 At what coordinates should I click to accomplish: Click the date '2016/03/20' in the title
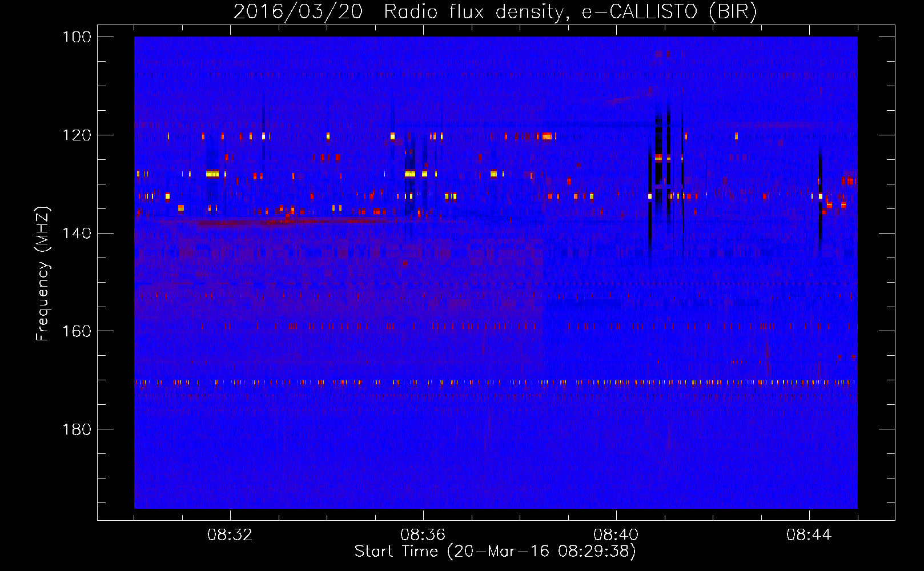tap(298, 12)
